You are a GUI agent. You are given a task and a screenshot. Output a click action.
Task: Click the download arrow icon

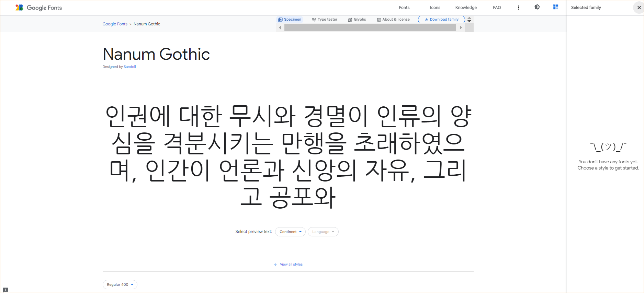point(426,20)
